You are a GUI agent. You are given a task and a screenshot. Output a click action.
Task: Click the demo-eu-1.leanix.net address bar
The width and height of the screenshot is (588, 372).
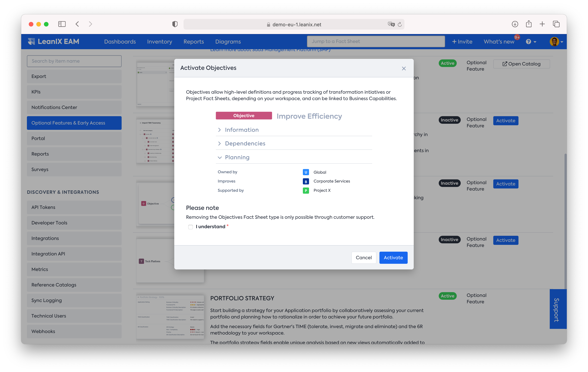tap(294, 24)
